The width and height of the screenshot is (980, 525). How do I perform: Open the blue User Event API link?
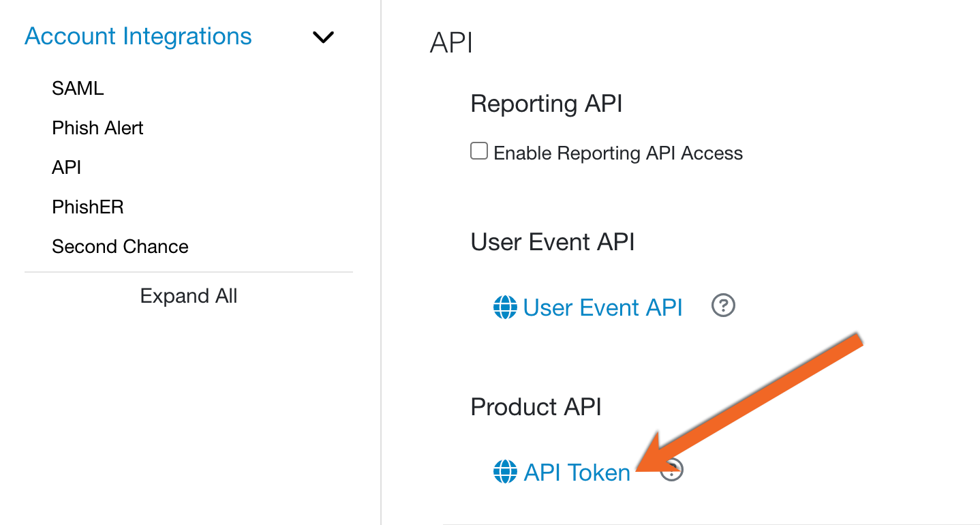[602, 307]
